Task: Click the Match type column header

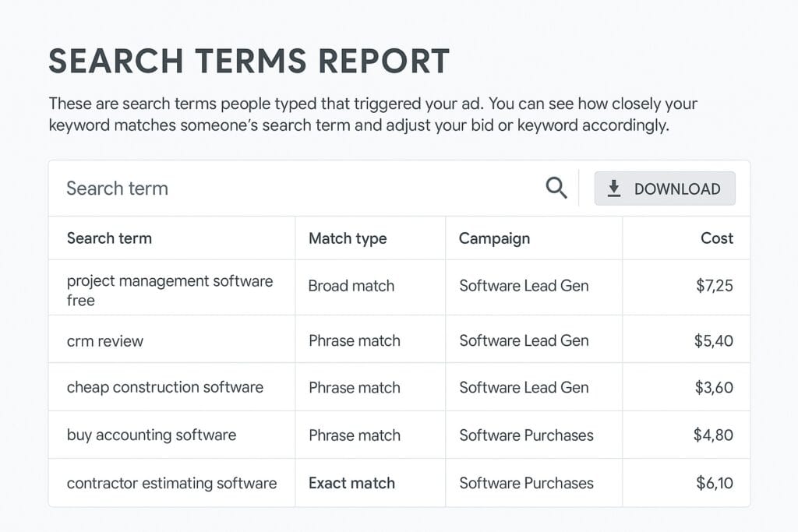Action: coord(348,238)
